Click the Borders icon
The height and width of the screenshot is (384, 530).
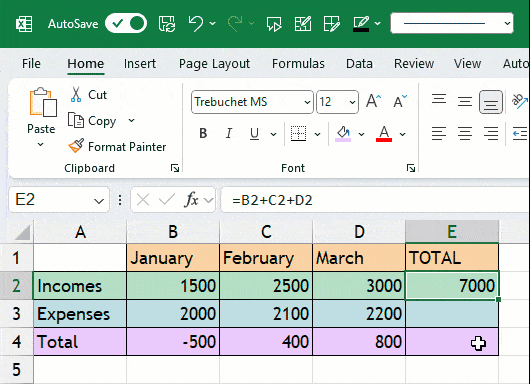298,134
